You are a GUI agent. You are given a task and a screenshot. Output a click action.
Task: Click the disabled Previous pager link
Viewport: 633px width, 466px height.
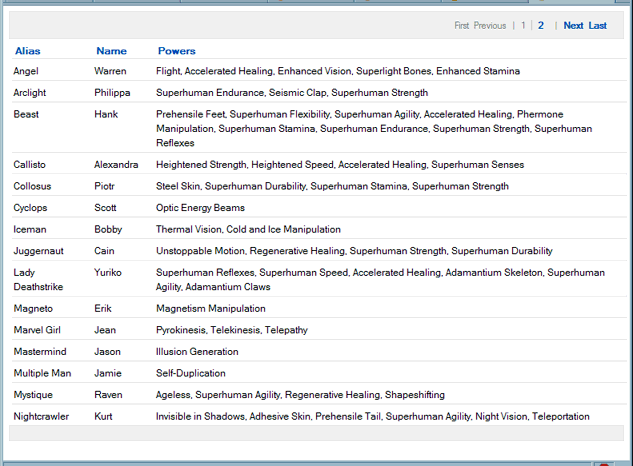490,25
